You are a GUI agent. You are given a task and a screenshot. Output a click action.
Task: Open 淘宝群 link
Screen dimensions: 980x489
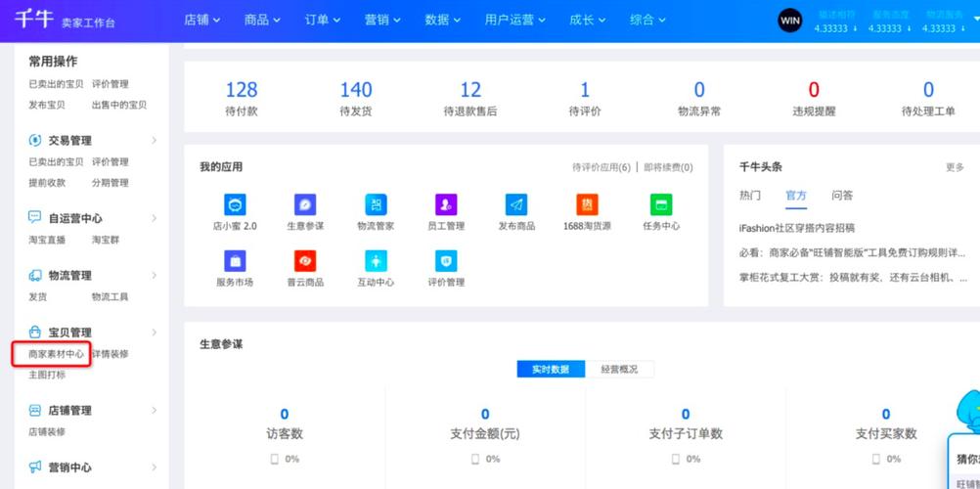pos(105,240)
